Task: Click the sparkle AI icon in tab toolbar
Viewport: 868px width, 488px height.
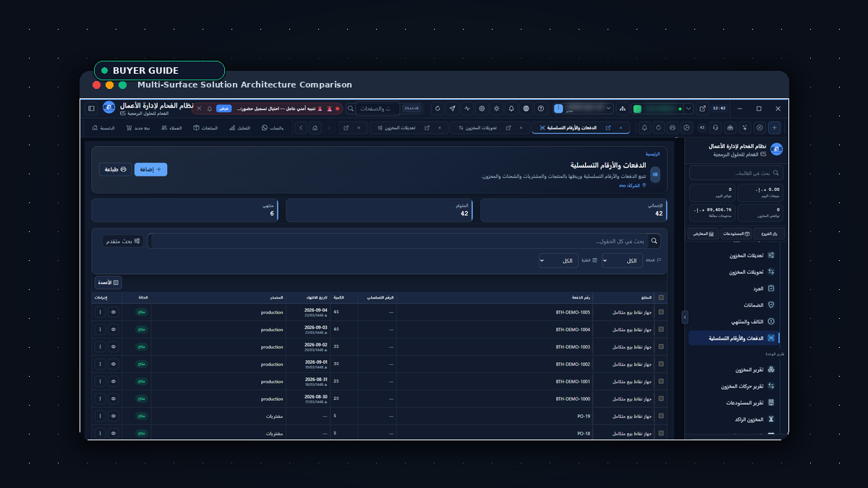Action: (744, 128)
